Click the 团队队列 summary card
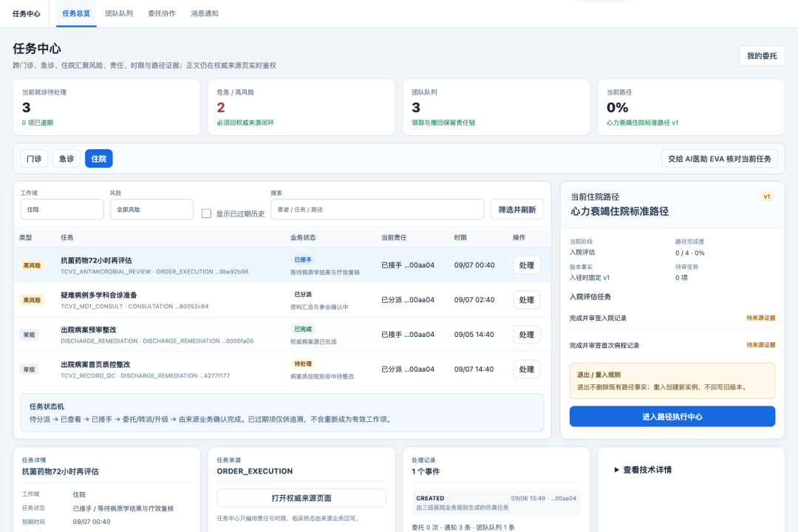 coord(497,107)
